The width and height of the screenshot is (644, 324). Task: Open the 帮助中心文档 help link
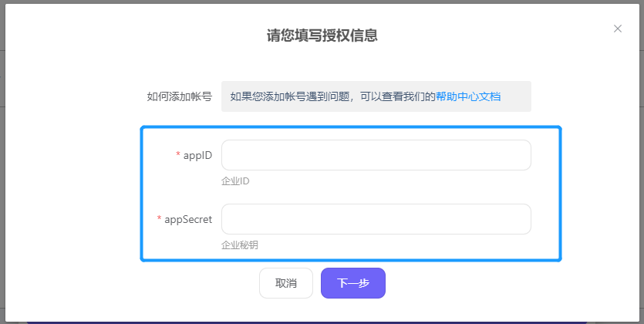tap(468, 96)
